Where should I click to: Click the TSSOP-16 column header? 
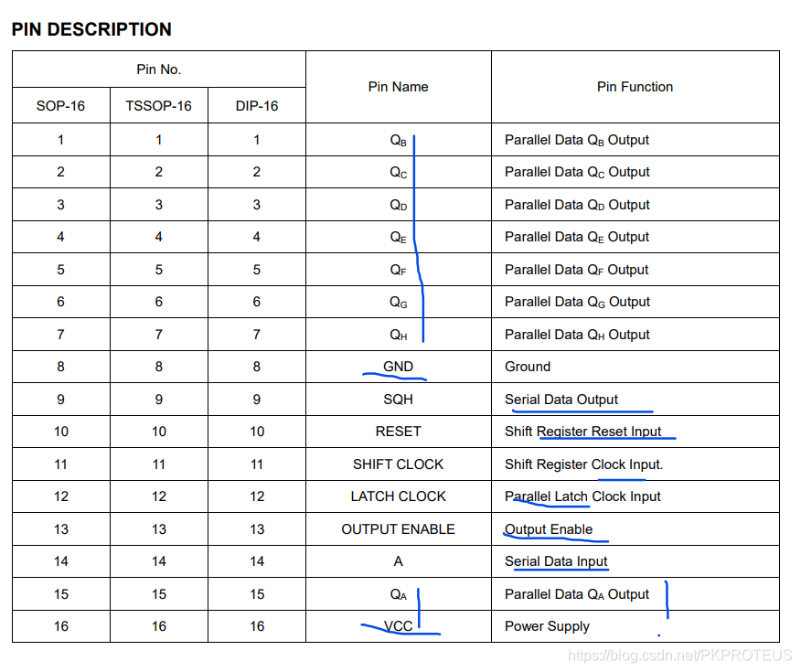coord(158,106)
